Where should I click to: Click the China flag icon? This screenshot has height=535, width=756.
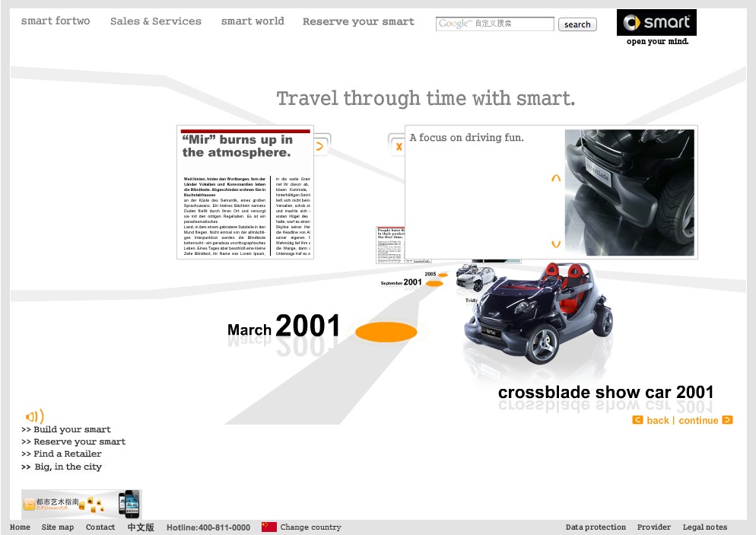point(269,527)
